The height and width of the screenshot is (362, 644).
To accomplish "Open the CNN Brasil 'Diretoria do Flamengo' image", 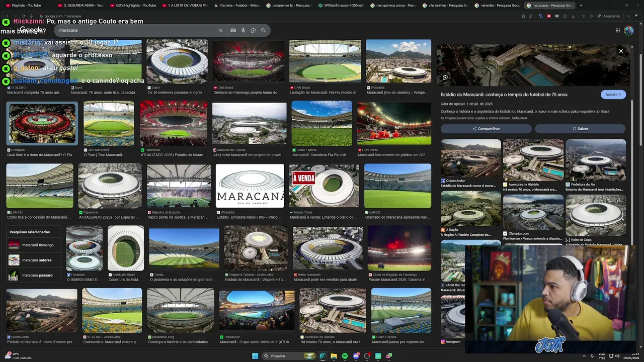I will (x=248, y=61).
